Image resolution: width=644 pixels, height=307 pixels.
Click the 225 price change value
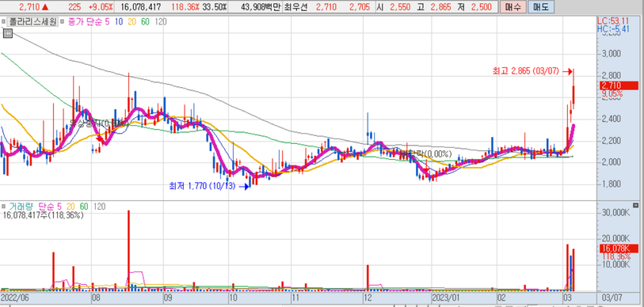(74, 7)
